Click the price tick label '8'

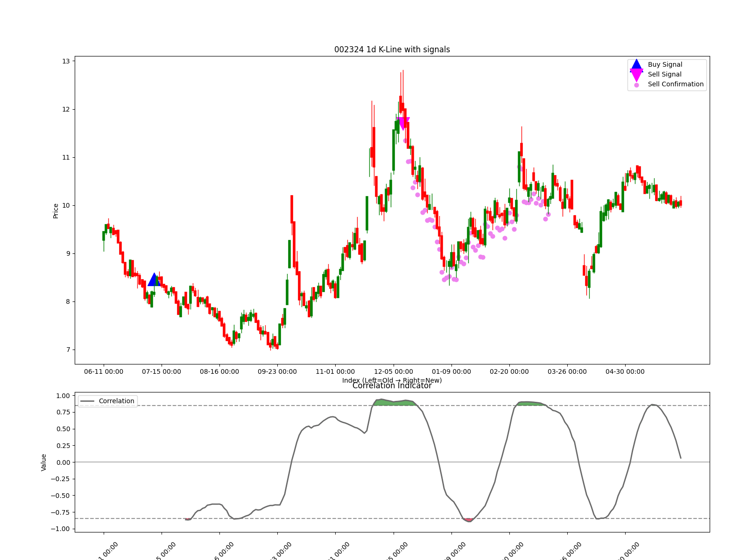coord(68,301)
